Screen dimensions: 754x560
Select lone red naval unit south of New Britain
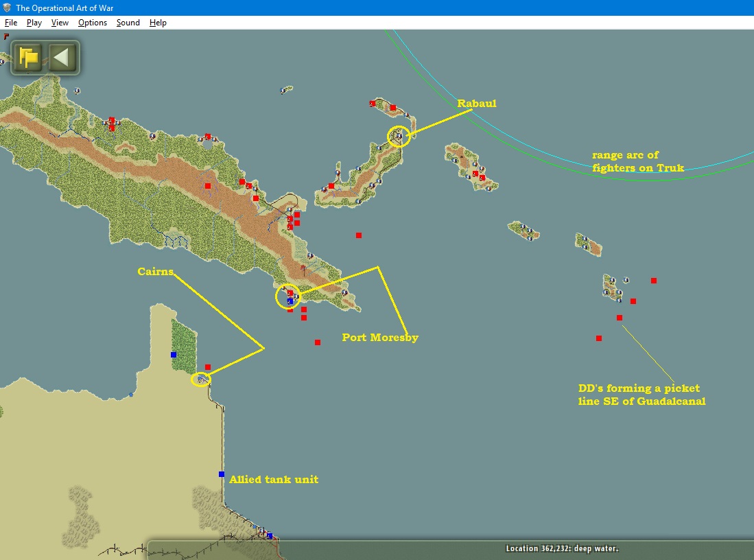[359, 235]
